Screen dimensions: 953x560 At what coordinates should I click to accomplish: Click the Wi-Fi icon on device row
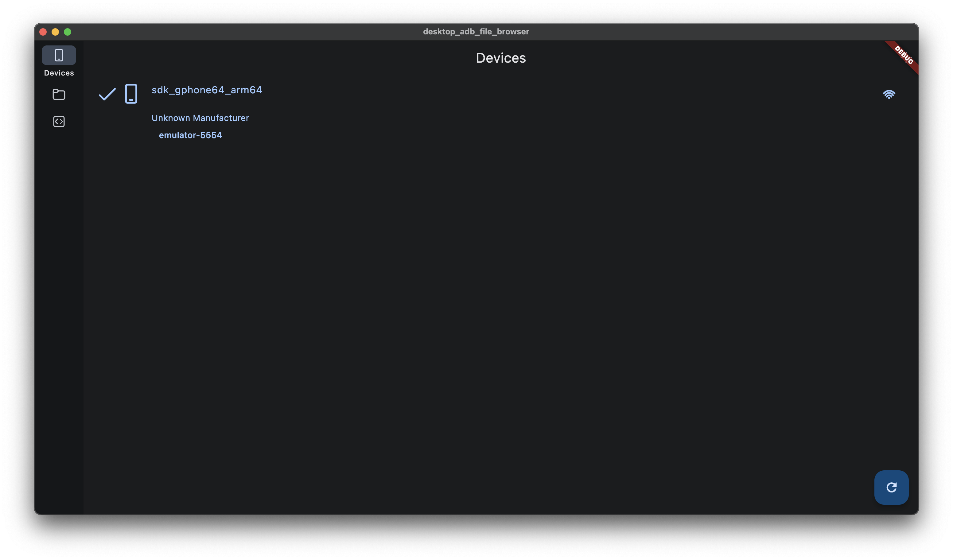(889, 94)
